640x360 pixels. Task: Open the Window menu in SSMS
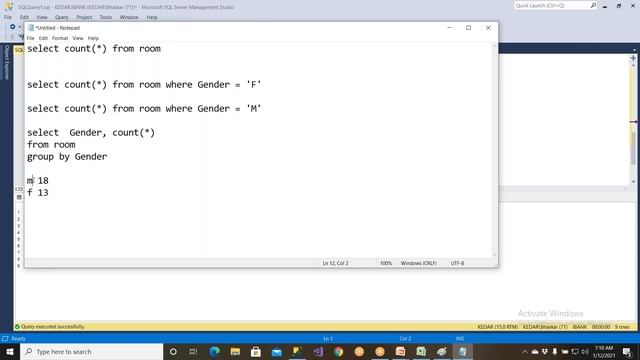point(129,17)
